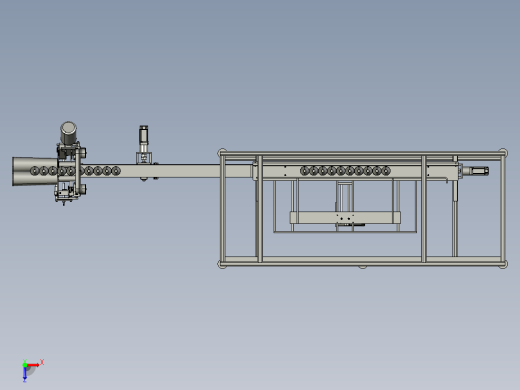Select the conical funnel at the left end

click(34, 171)
